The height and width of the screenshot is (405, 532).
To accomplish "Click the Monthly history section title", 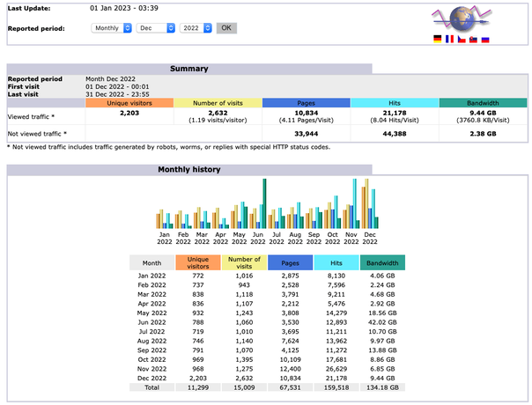I will pos(189,169).
